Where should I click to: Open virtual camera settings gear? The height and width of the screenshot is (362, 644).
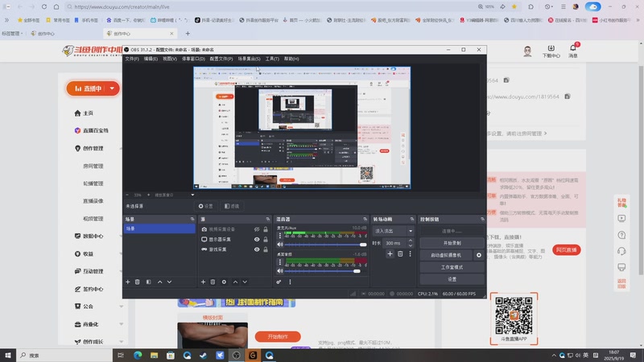click(479, 255)
